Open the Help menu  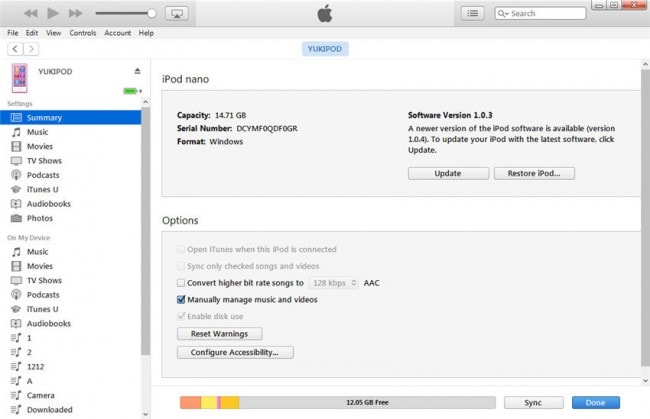[146, 33]
